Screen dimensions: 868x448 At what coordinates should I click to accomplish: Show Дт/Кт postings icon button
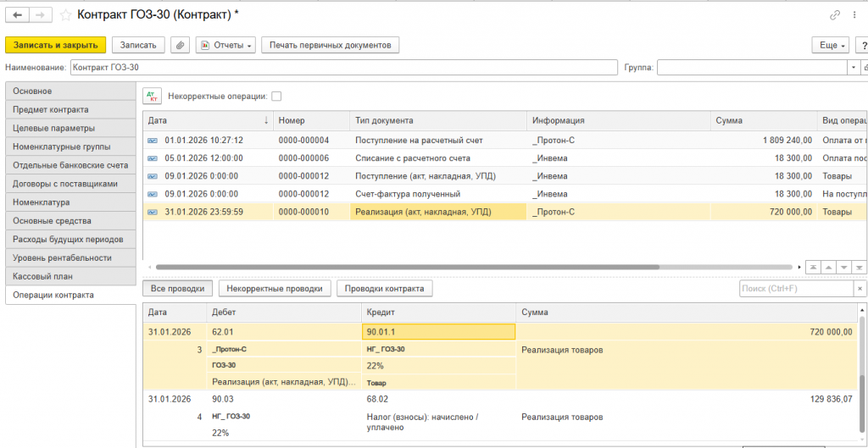153,97
